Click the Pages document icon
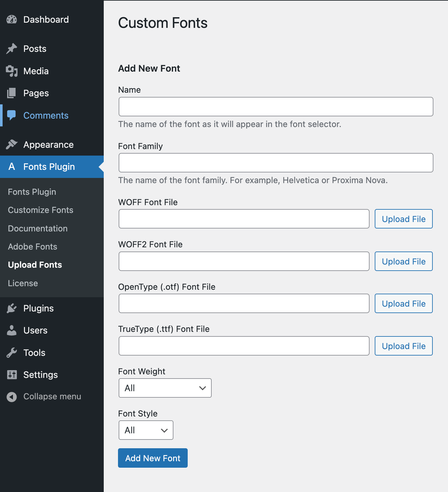The image size is (448, 492). pos(12,93)
